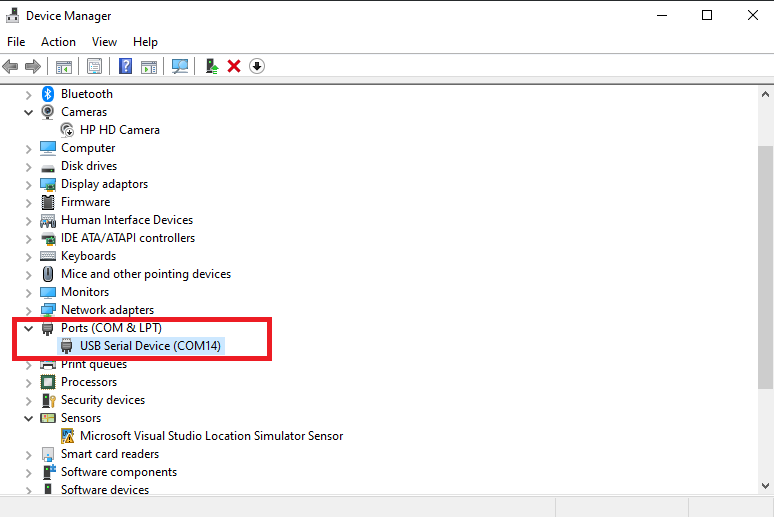This screenshot has width=774, height=517.
Task: Expand the Bluetooth category
Action: click(x=29, y=94)
